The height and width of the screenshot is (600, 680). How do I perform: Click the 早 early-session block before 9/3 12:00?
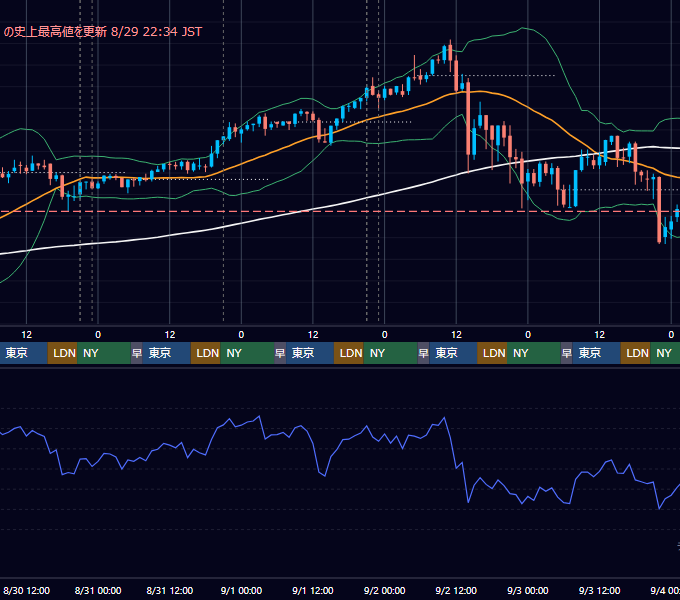coord(566,353)
